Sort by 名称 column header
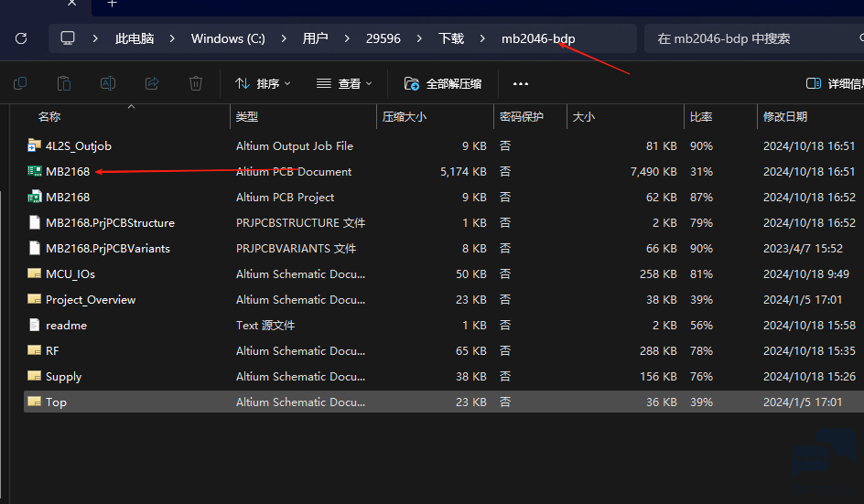This screenshot has width=864, height=504. (x=49, y=117)
